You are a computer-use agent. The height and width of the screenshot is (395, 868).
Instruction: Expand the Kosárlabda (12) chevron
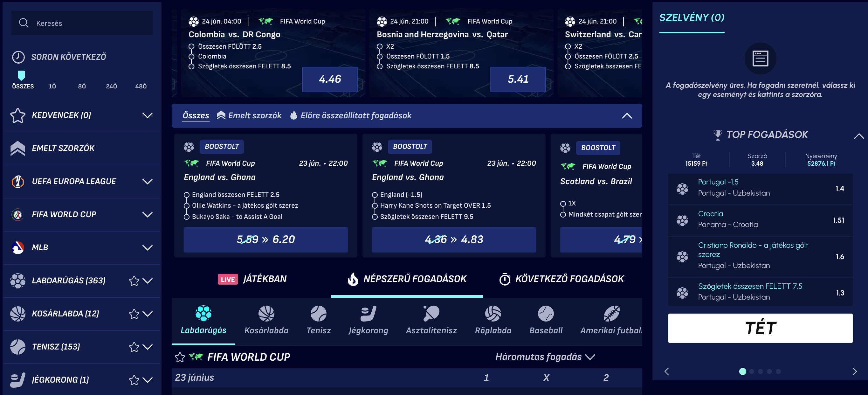click(147, 314)
